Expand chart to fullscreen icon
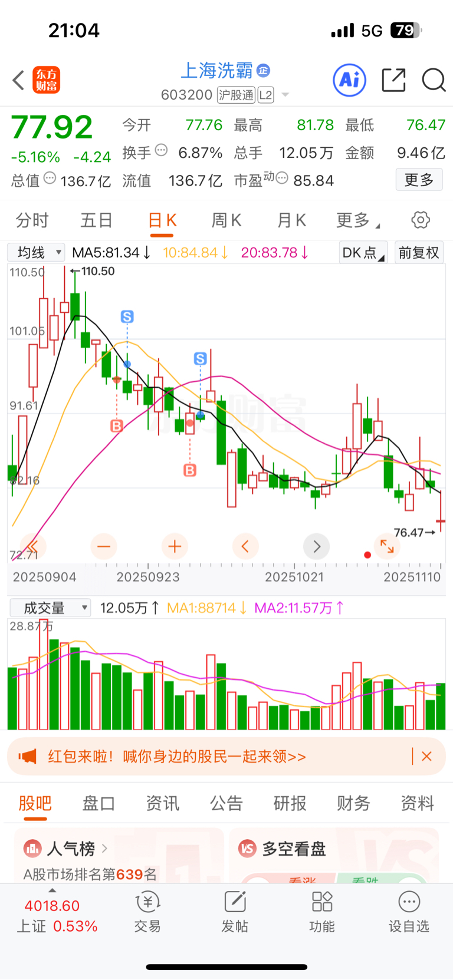 click(387, 546)
